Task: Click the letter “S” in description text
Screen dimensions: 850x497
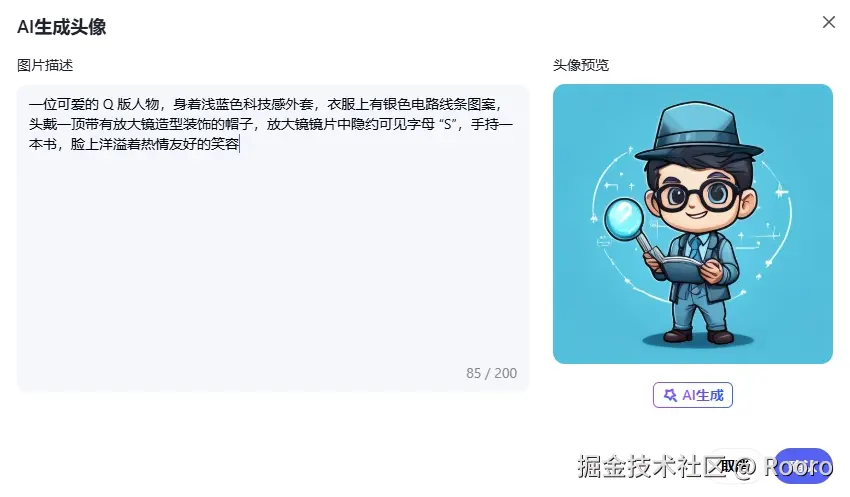Action: 448,124
